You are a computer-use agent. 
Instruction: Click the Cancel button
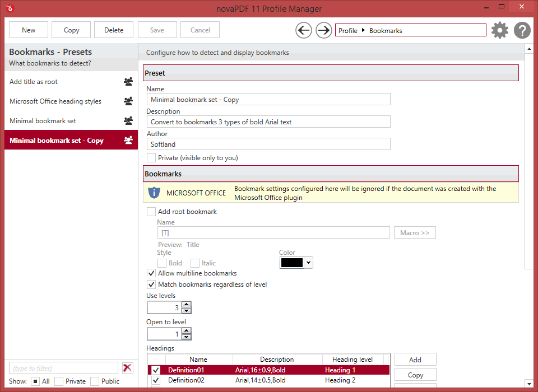pos(200,30)
